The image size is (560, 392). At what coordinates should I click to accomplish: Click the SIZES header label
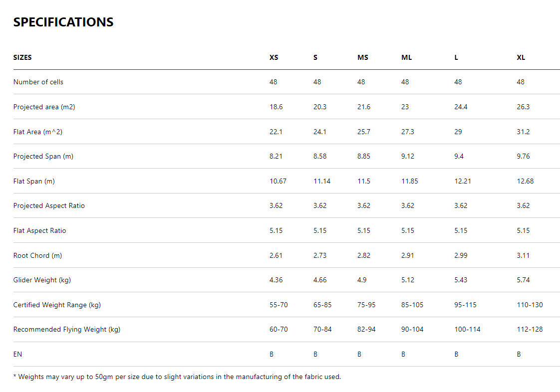coord(22,57)
